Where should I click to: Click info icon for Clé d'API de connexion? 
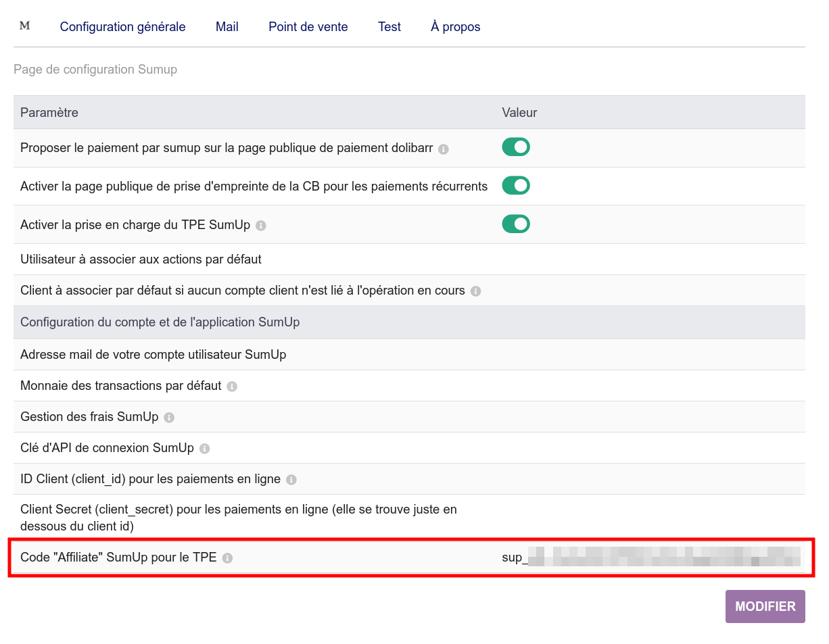[205, 449]
